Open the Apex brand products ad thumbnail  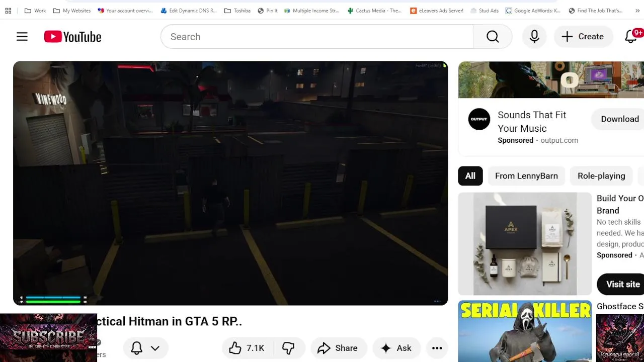525,244
